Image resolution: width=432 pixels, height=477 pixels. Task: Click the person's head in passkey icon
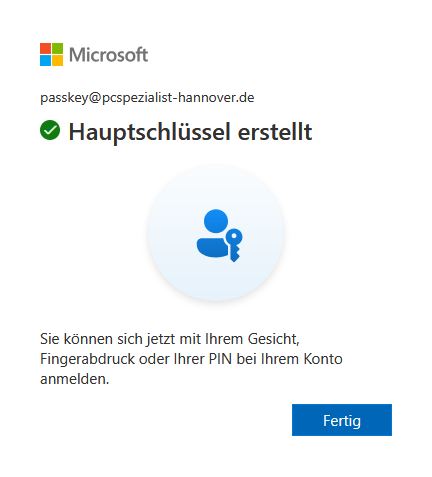coord(216,221)
